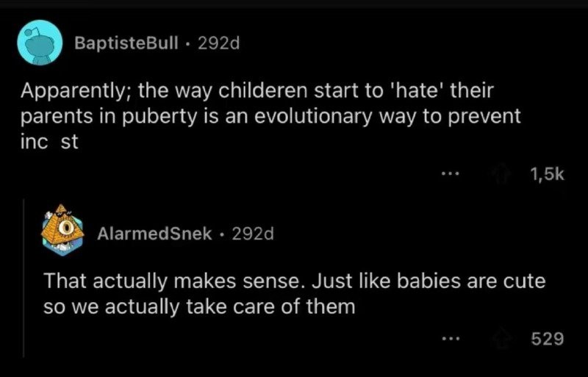
Task: Click "take care of them" in reply
Action: [270, 306]
